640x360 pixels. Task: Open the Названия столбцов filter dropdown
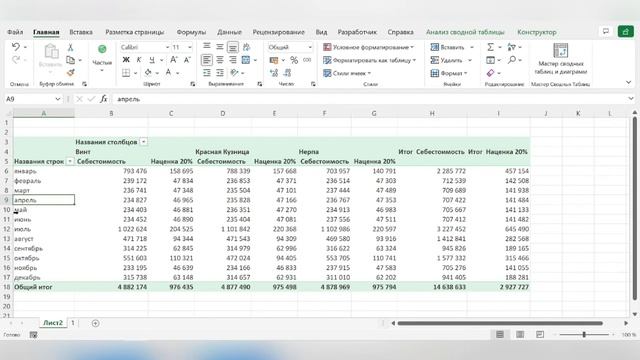point(143,142)
